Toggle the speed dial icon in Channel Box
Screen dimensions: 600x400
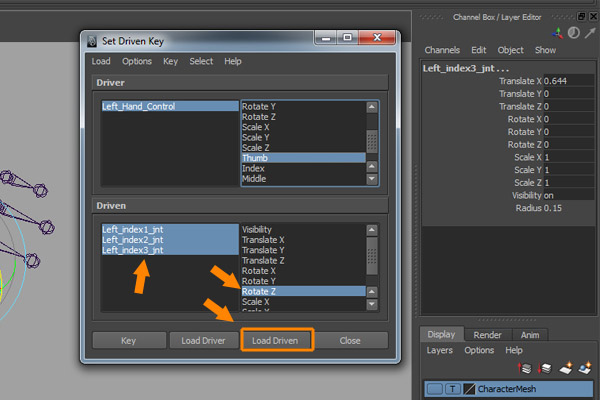(x=573, y=33)
